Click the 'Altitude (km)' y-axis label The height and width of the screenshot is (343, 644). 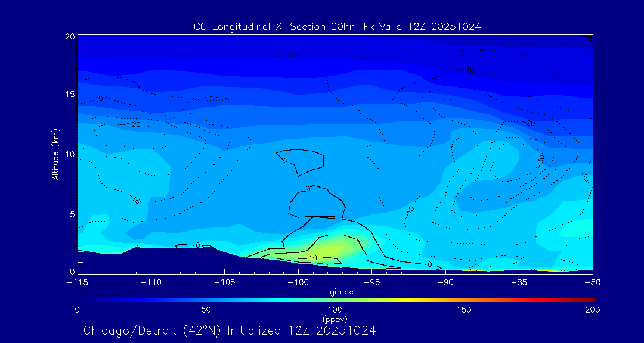coord(55,154)
